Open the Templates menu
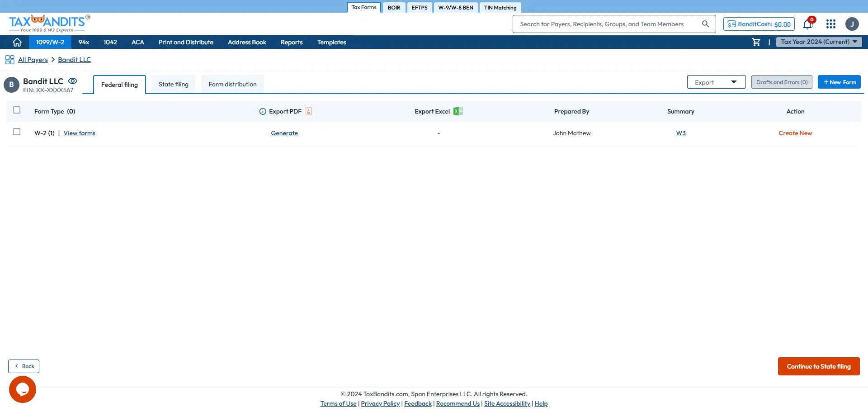Screen dimensions: 868x412 [x=331, y=42]
